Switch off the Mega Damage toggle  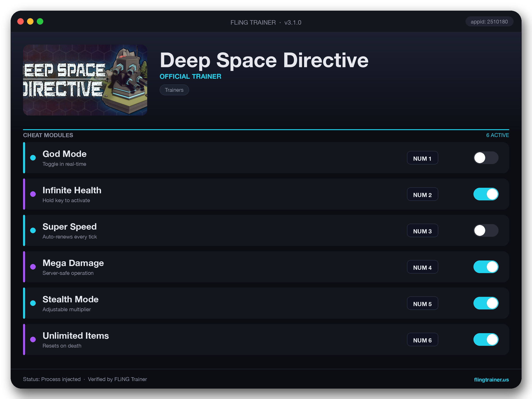click(486, 267)
